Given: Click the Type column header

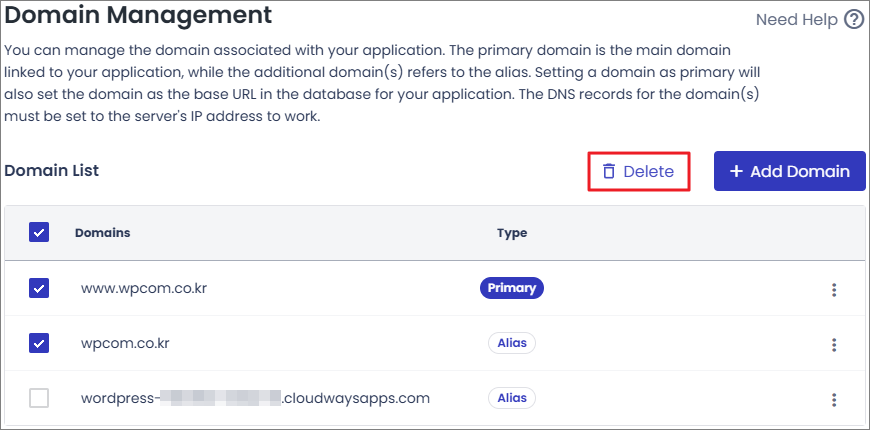Looking at the screenshot, I should click(511, 233).
